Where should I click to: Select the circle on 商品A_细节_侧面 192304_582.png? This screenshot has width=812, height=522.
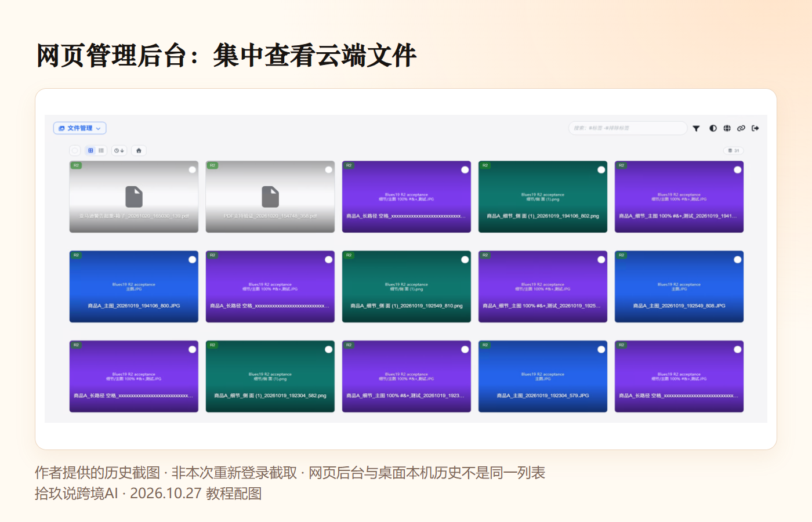tap(329, 350)
